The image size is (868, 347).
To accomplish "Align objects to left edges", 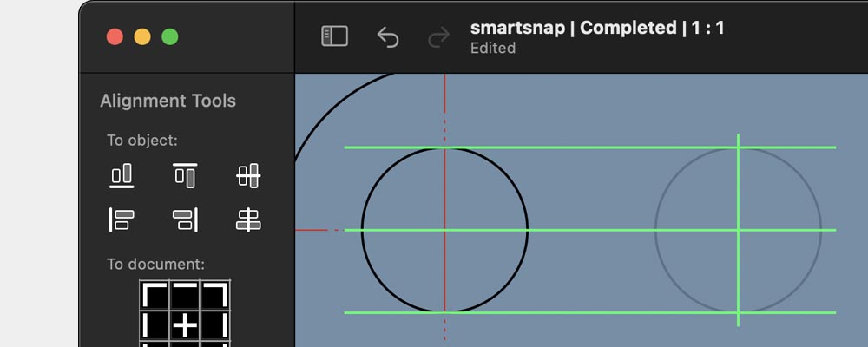I will 122,219.
